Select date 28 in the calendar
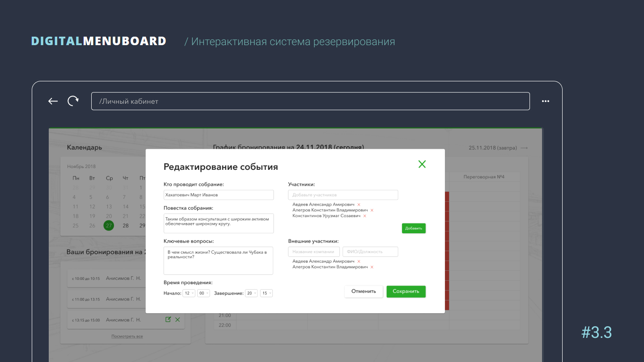The width and height of the screenshot is (644, 362). coord(126,226)
